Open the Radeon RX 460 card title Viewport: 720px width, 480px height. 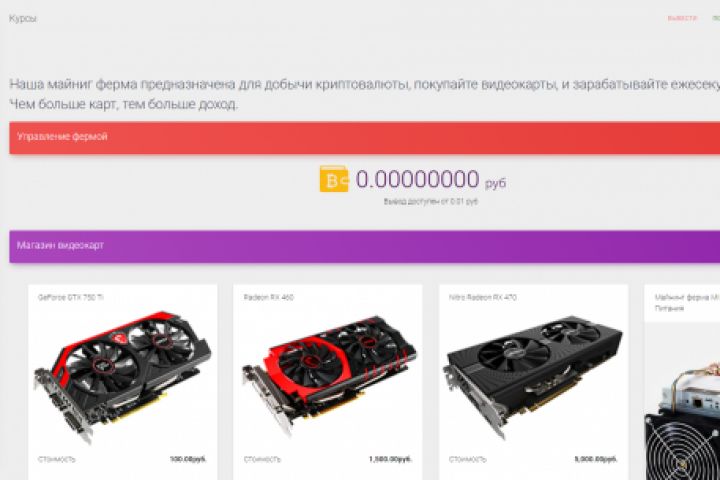(x=269, y=297)
